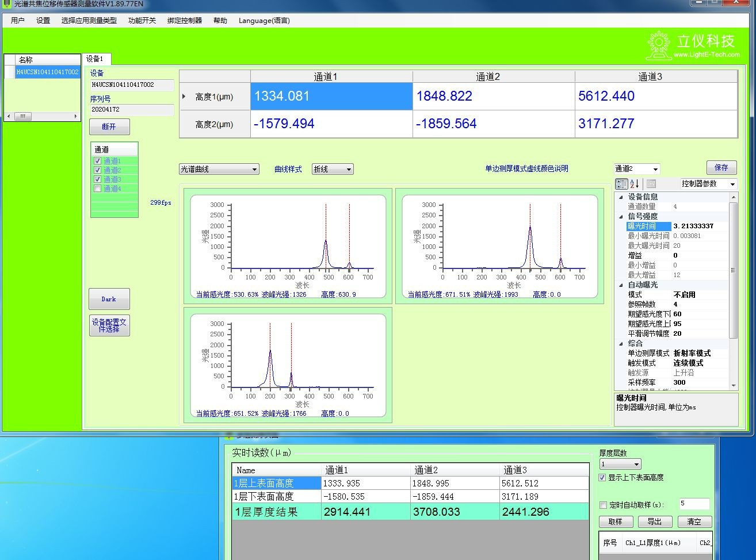The height and width of the screenshot is (560, 756).
Task: Click the row arrow beside 高度1(μm)
Action: click(x=184, y=97)
